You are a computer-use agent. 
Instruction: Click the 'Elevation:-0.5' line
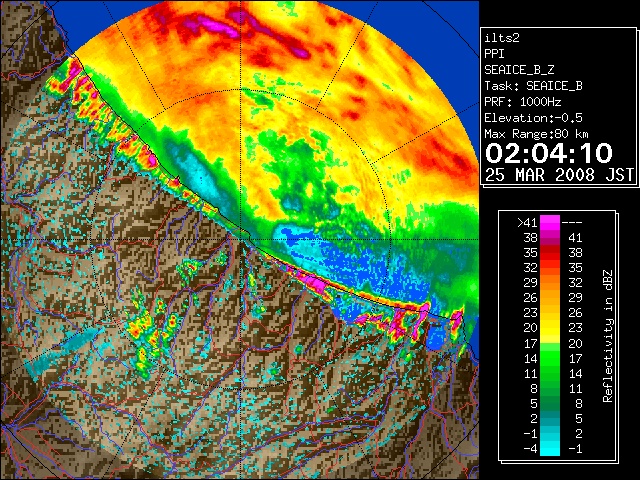coord(533,118)
